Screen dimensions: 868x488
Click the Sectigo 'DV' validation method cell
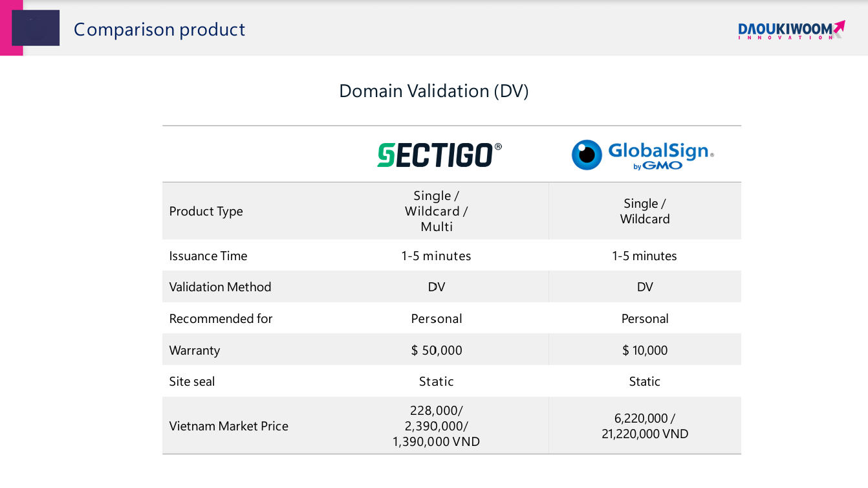(437, 287)
